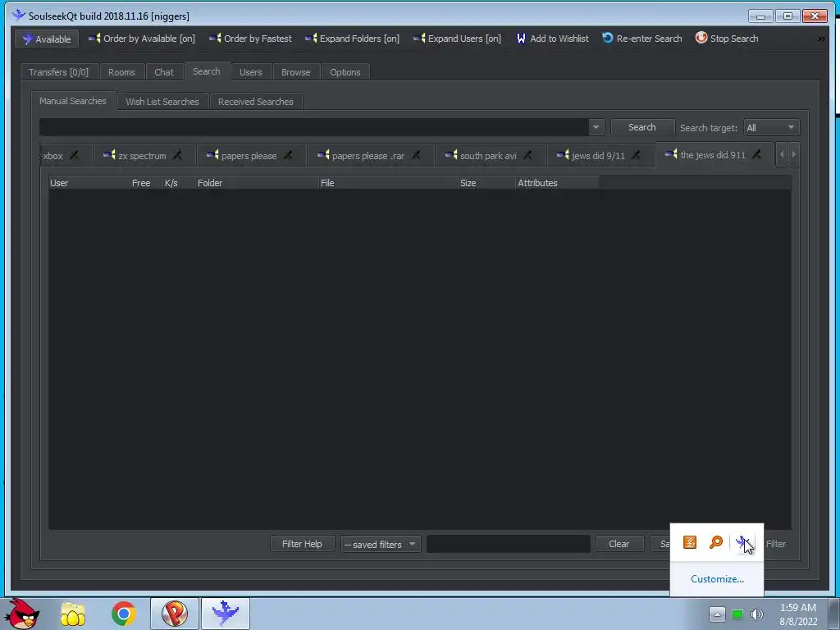Click the Available status bird icon
Viewport: 840px width, 630px height.
27,39
